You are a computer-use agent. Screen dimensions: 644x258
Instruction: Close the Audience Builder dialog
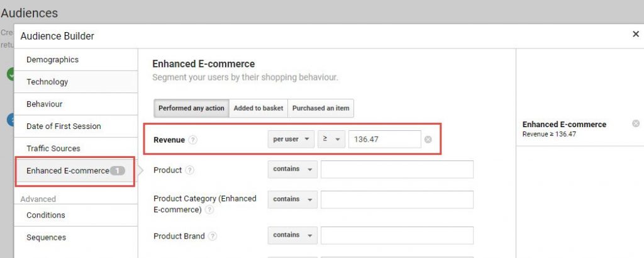pos(635,34)
